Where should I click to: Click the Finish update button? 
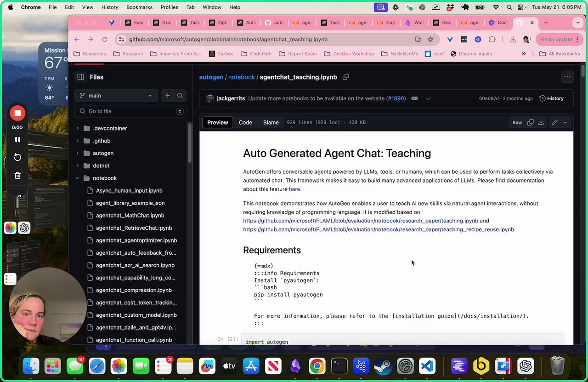pos(556,40)
